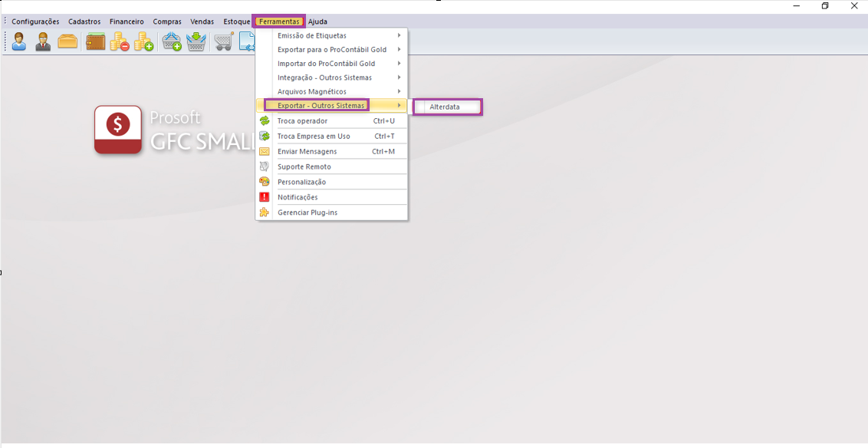Collapse the open Ferramentas menu
The width and height of the screenshot is (868, 448).
(279, 21)
